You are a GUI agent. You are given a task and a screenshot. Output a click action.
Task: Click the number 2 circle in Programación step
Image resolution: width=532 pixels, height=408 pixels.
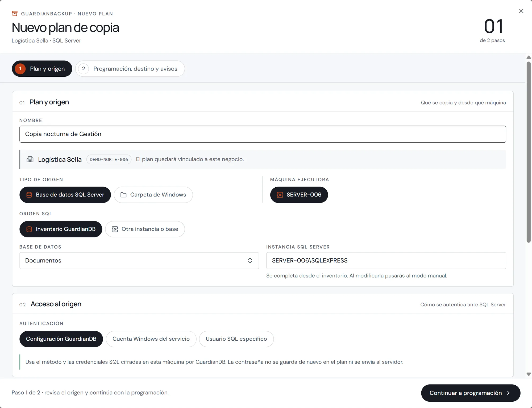[84, 69]
